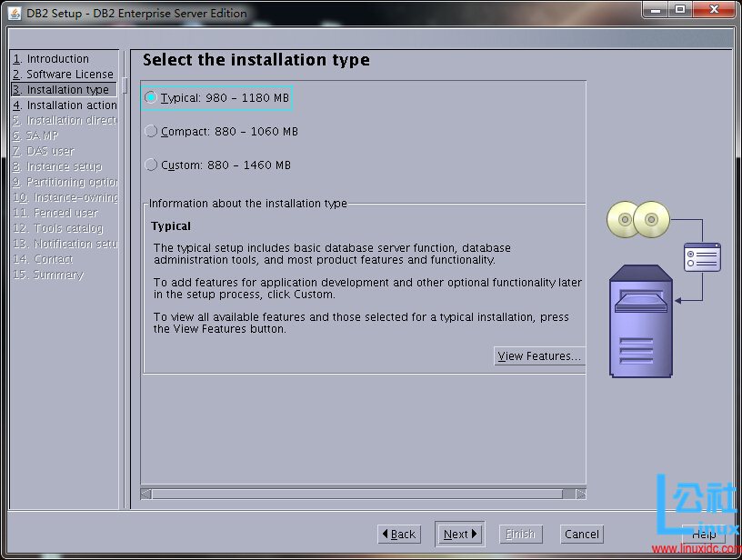This screenshot has width=742, height=560.
Task: Click the steps panel vertical divider handle
Action: 125,85
